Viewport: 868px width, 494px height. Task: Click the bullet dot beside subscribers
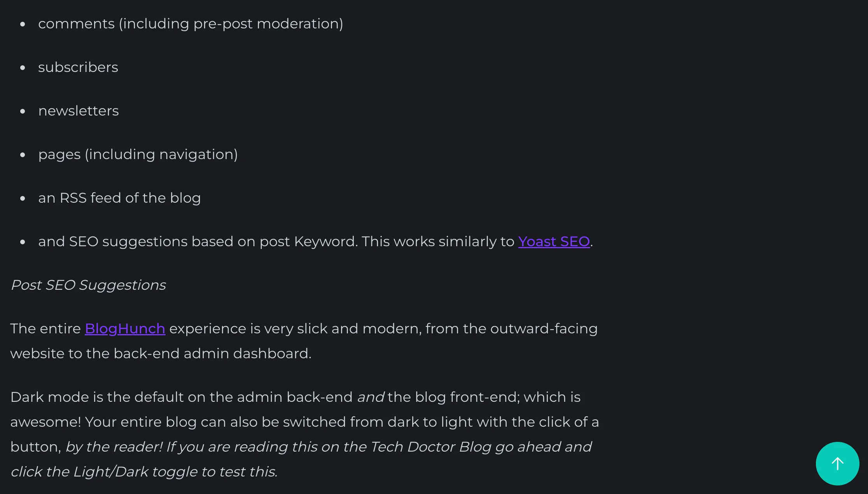[x=23, y=68]
